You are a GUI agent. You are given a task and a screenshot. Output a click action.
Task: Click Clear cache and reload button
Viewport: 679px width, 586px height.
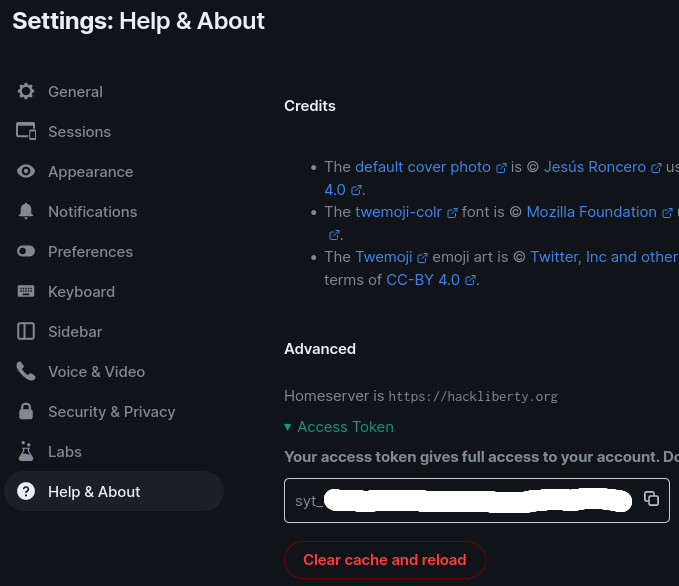[x=385, y=560]
